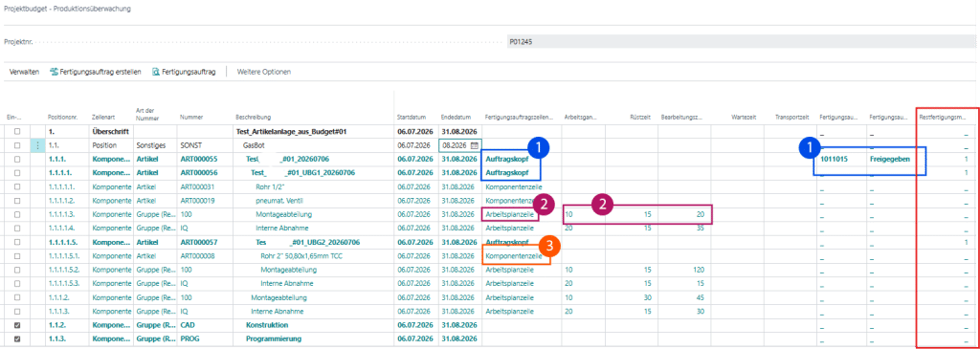Click the CAD number cell
This screenshot has height=349, width=980.
[x=187, y=325]
